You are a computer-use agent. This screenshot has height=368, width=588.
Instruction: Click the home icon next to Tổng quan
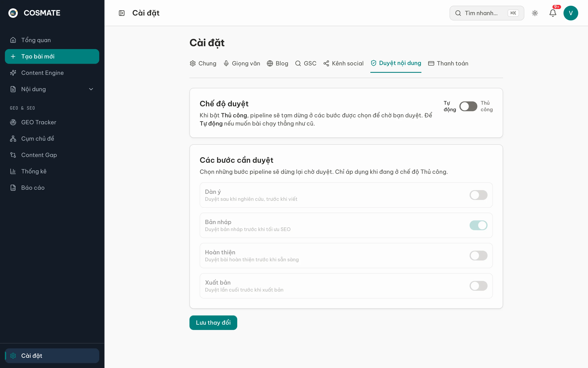(x=13, y=40)
